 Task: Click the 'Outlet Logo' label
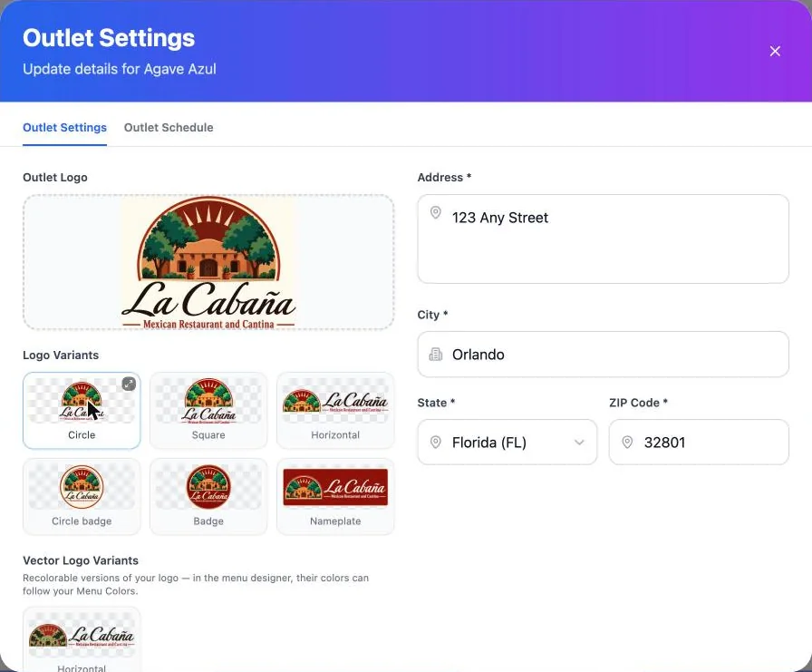(x=55, y=177)
